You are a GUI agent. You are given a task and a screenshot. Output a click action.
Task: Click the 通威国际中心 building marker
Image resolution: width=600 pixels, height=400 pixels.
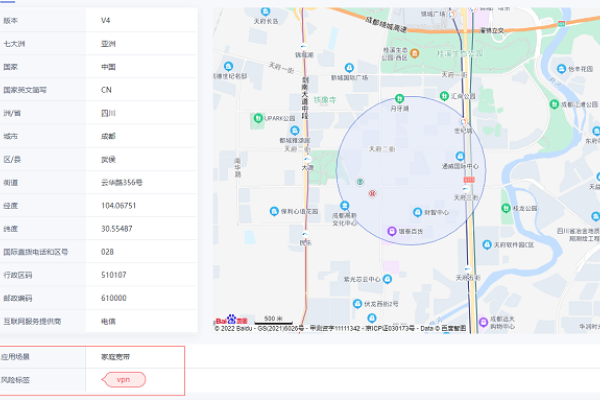pyautogui.click(x=460, y=156)
